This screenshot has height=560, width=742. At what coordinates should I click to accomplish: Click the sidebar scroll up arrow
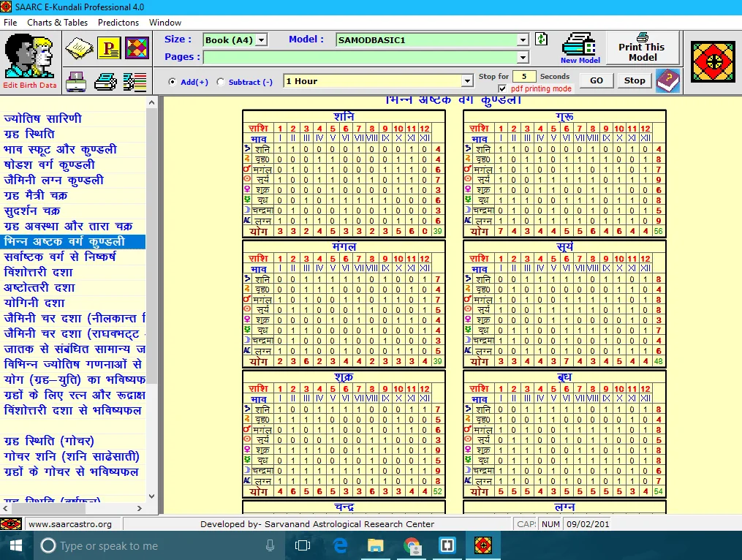coord(151,102)
